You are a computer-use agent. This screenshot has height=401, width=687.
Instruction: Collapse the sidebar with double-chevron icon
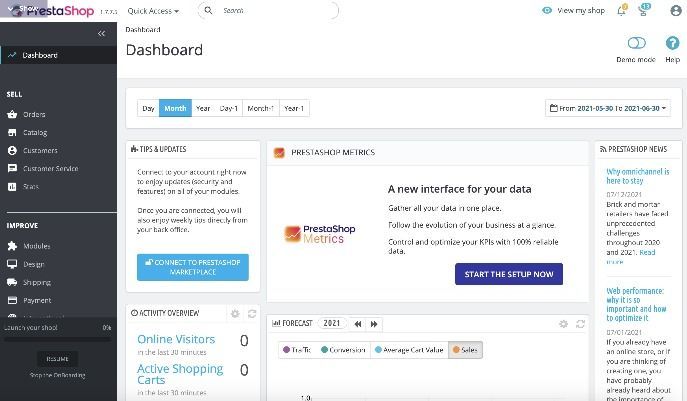click(101, 33)
